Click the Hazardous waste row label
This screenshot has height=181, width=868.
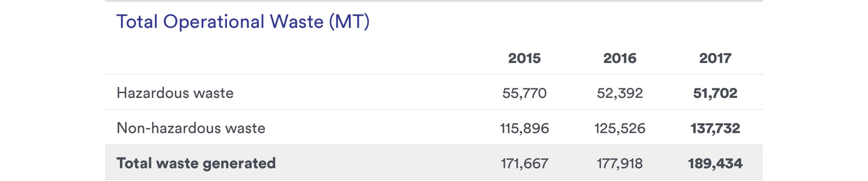[x=175, y=93]
